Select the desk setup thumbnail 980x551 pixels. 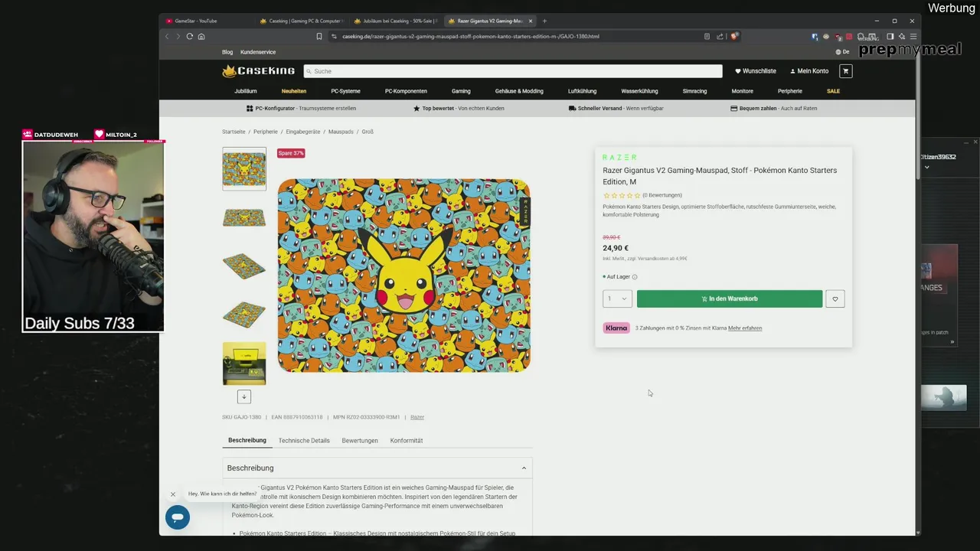tap(244, 364)
